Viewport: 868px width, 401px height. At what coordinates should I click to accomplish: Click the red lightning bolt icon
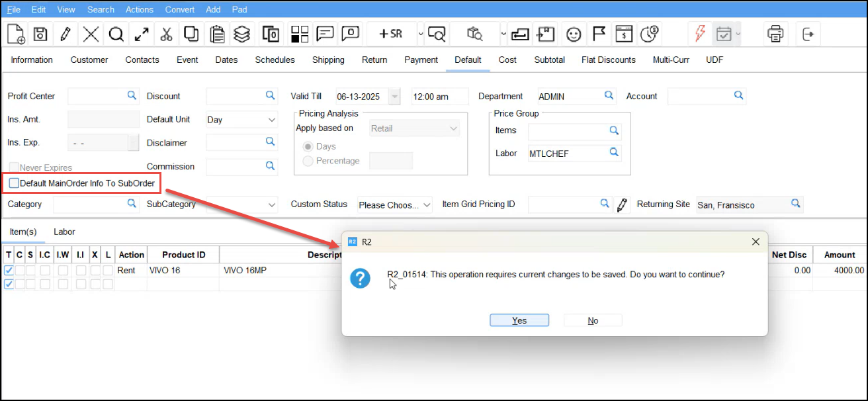click(x=699, y=34)
